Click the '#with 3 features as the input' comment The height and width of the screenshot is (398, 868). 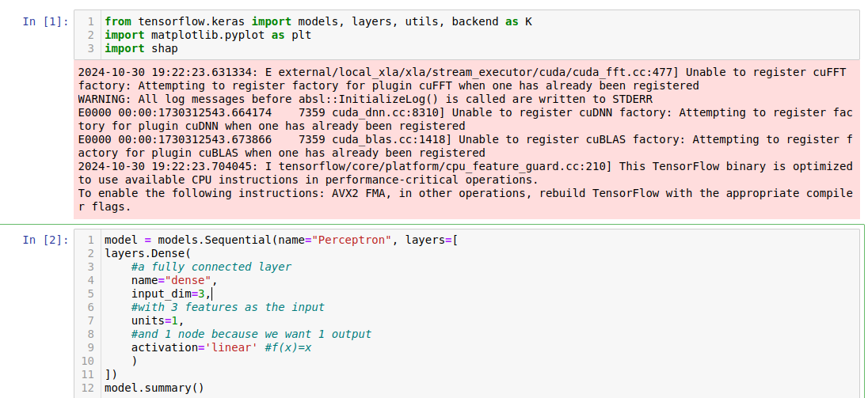(x=227, y=307)
